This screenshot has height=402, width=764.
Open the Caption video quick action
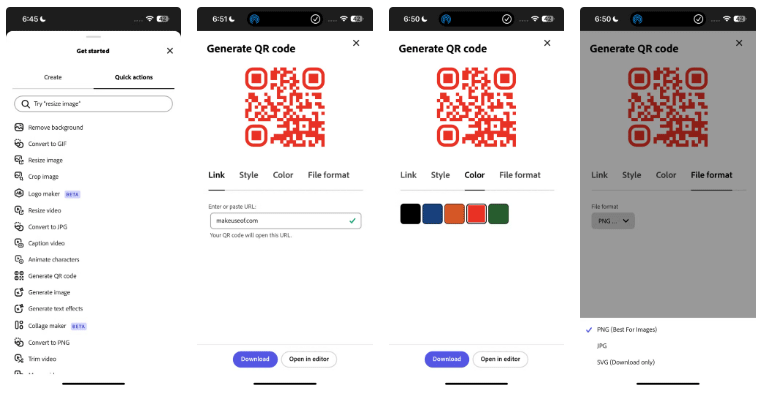46,243
